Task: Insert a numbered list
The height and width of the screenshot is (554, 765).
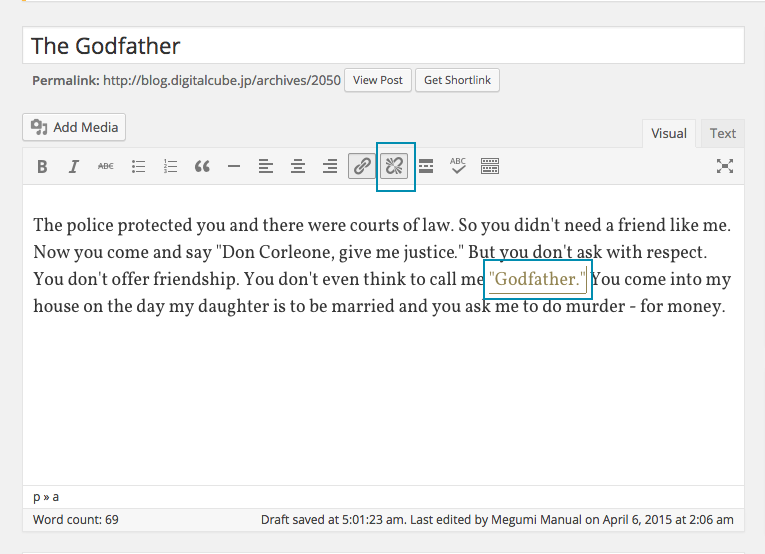Action: pos(170,167)
